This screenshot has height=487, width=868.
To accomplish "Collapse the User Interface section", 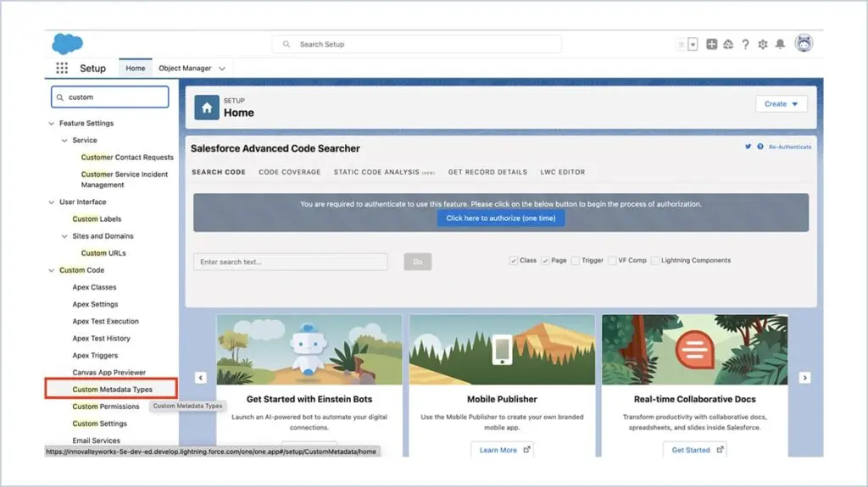I will coord(52,202).
